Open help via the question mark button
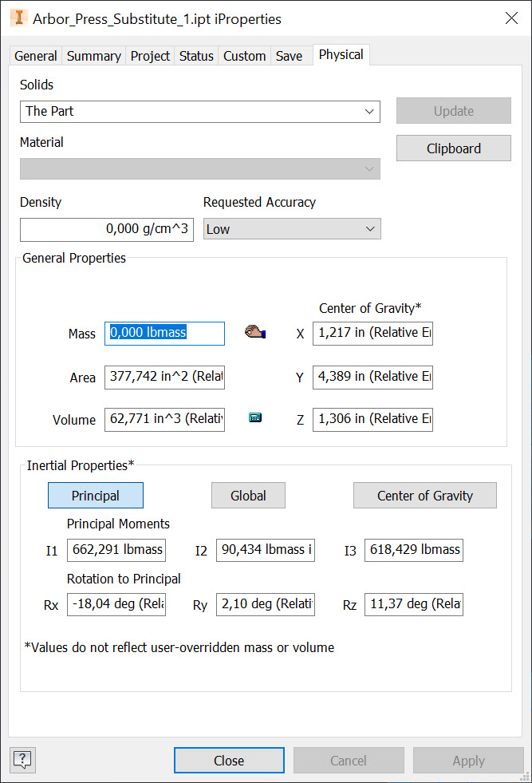Image resolution: width=532 pixels, height=783 pixels. pos(22,760)
